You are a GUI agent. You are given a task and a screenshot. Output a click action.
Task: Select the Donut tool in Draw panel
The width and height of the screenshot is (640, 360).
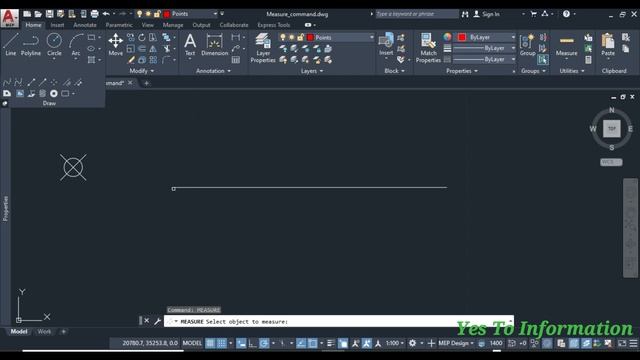53,93
